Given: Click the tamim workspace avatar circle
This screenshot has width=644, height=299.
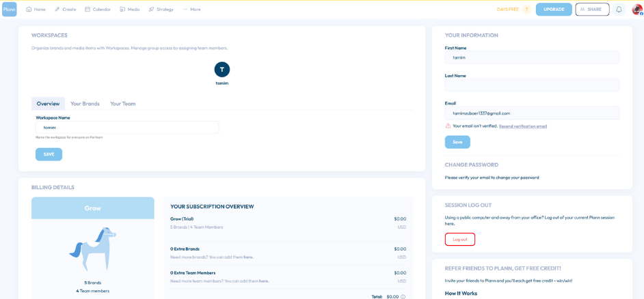Looking at the screenshot, I should 222,70.
